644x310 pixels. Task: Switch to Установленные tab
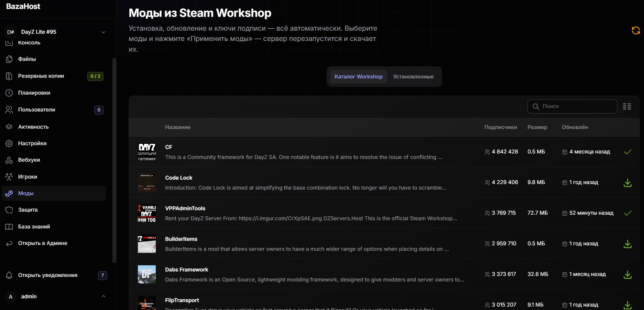tap(413, 77)
